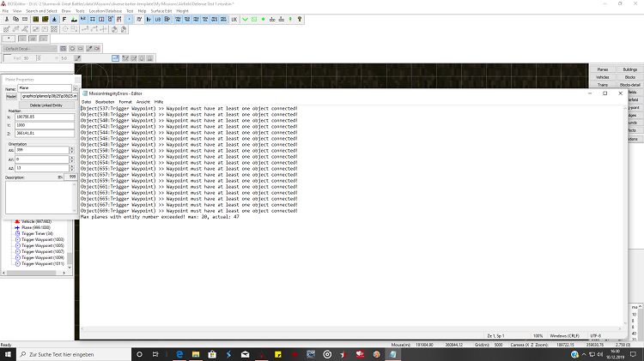Click the yellow question key icon in toolbar
The image size is (644, 361).
[300, 19]
